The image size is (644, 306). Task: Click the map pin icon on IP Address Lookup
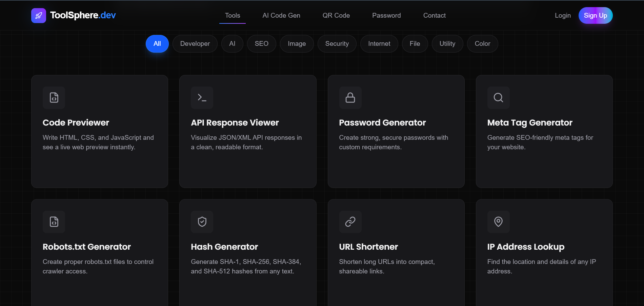(498, 222)
